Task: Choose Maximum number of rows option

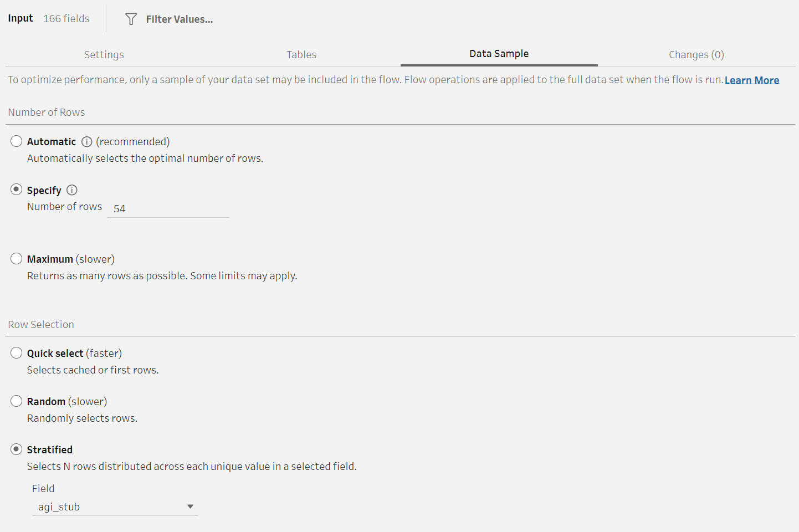Action: tap(17, 259)
